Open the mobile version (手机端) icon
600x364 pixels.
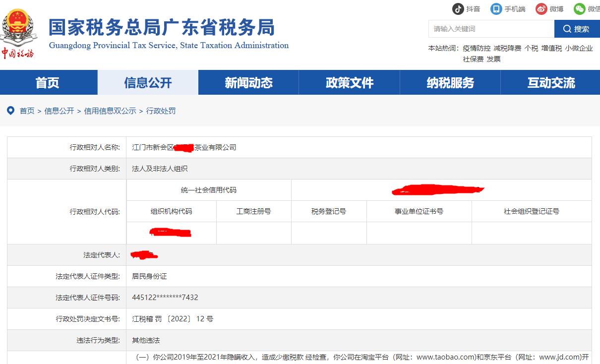point(496,9)
